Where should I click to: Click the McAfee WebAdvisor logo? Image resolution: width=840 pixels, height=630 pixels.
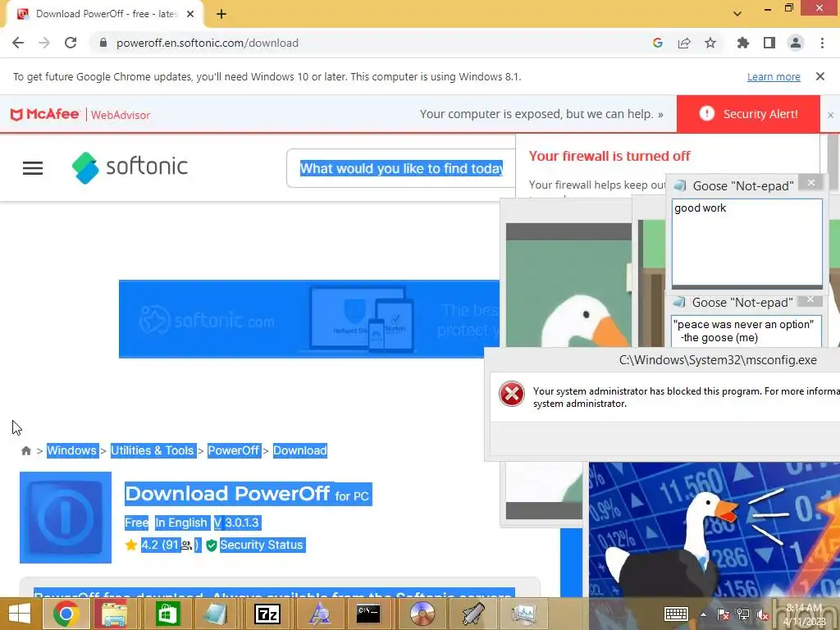[80, 114]
